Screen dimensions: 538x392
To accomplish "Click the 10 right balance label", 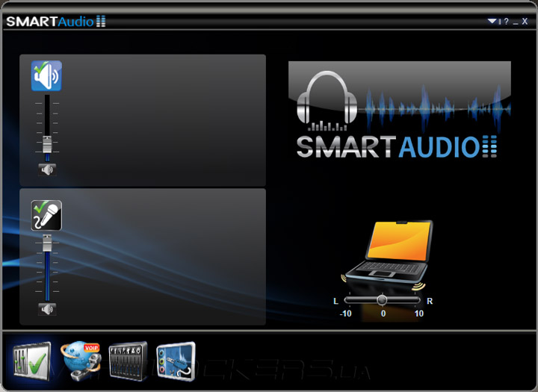I will click(418, 314).
